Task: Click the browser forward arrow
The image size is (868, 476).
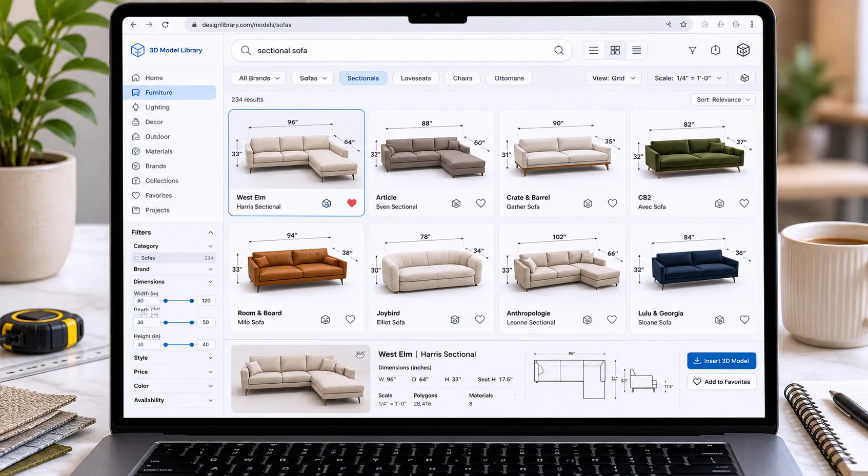Action: pos(149,25)
